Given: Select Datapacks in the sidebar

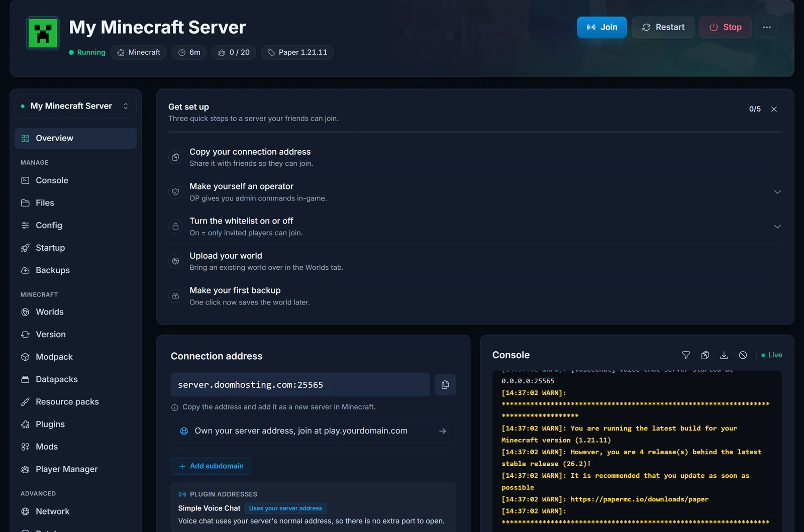Looking at the screenshot, I should click(x=75, y=379).
